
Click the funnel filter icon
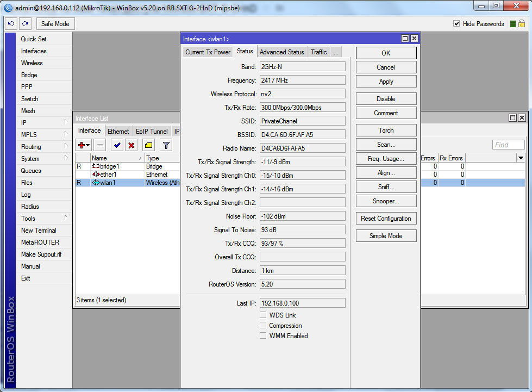[x=166, y=145]
